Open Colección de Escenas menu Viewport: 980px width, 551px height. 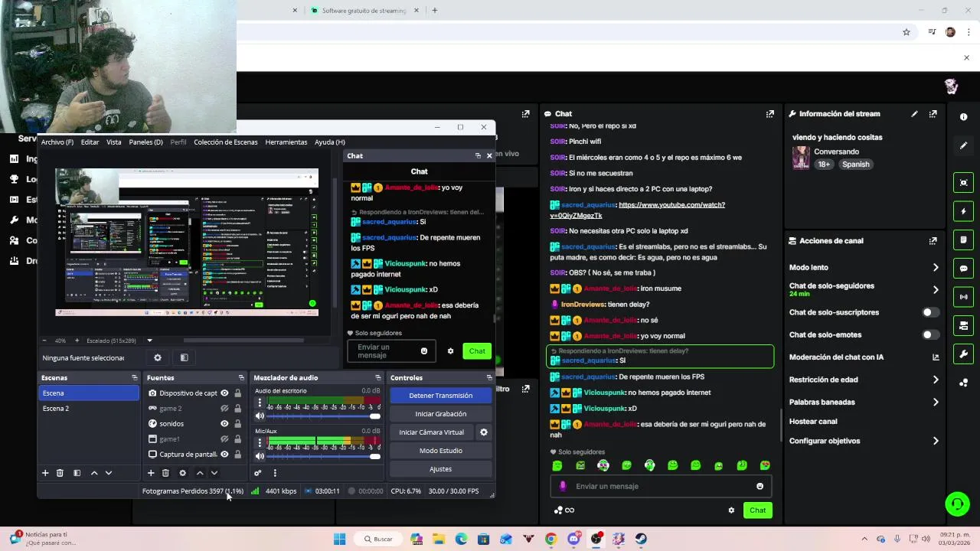pyautogui.click(x=226, y=142)
